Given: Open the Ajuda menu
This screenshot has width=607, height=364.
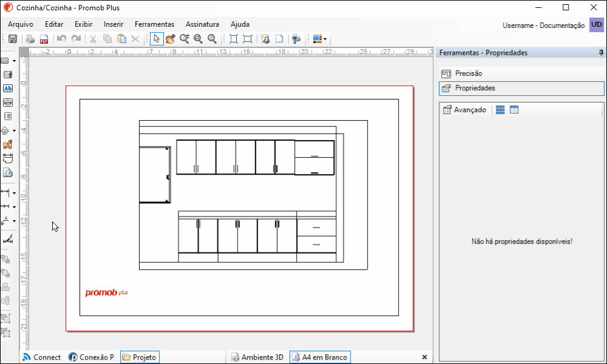Looking at the screenshot, I should click(240, 24).
